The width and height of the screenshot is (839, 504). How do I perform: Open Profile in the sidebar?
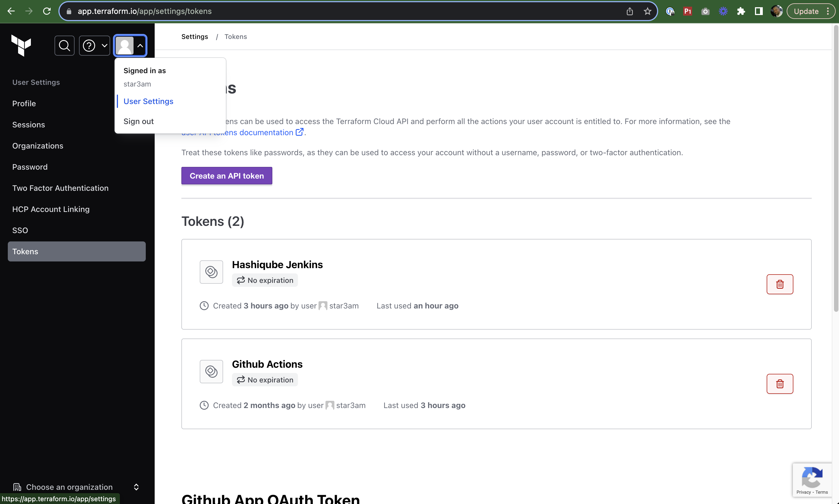point(24,103)
